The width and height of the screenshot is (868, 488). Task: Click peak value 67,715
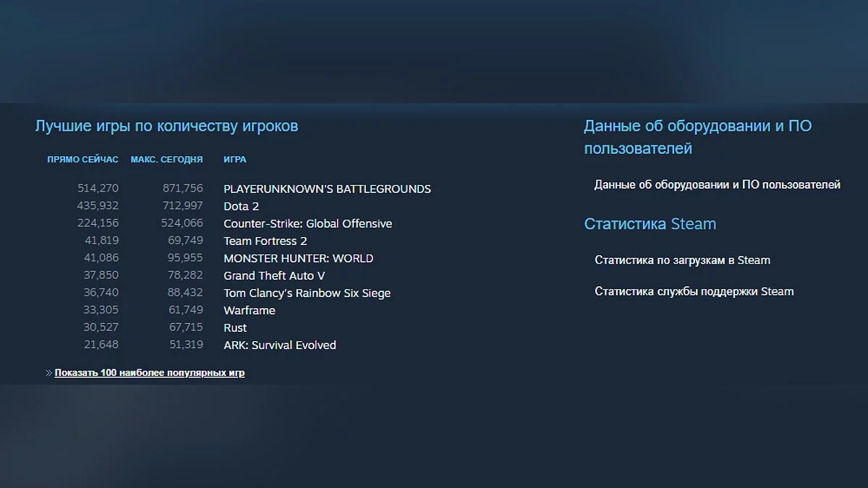click(186, 327)
